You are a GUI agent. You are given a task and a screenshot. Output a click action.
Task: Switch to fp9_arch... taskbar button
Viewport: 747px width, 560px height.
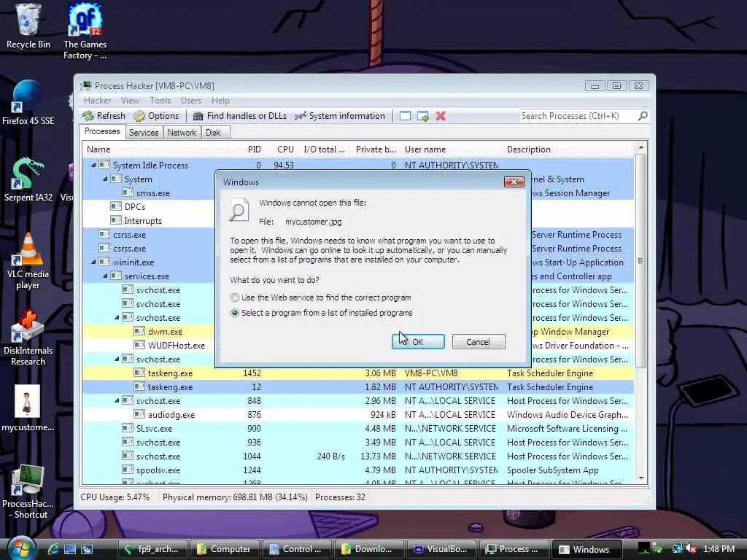152,549
